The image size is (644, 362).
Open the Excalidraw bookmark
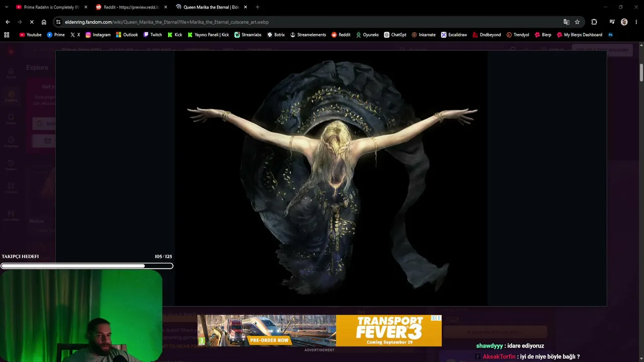tap(454, 35)
